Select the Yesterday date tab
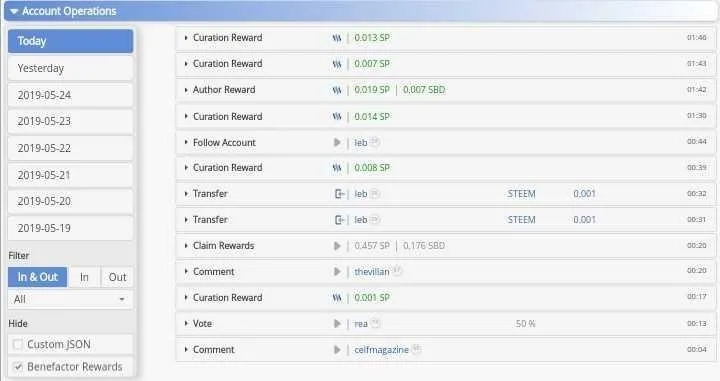Viewport: 720px width, 381px height. [x=70, y=68]
